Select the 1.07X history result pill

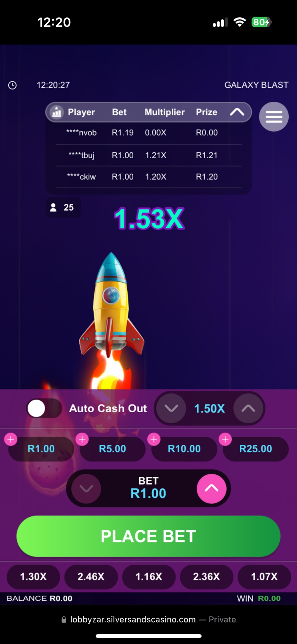tap(264, 577)
